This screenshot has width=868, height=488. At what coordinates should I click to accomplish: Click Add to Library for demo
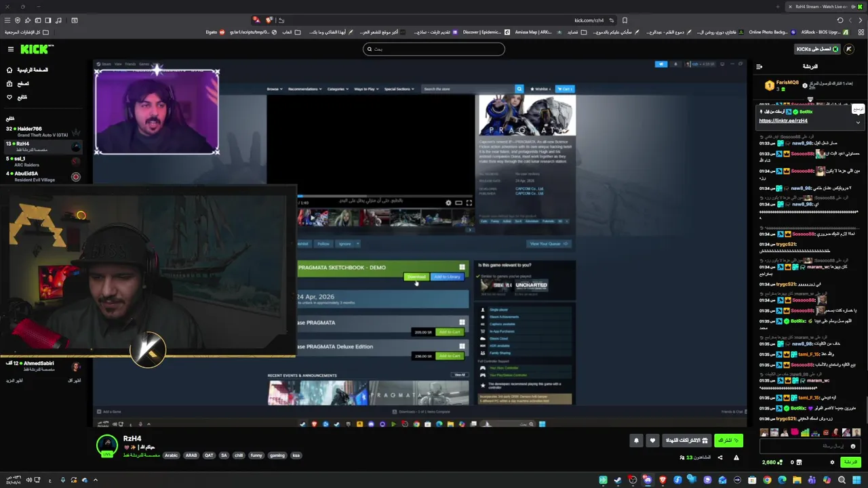[447, 277]
